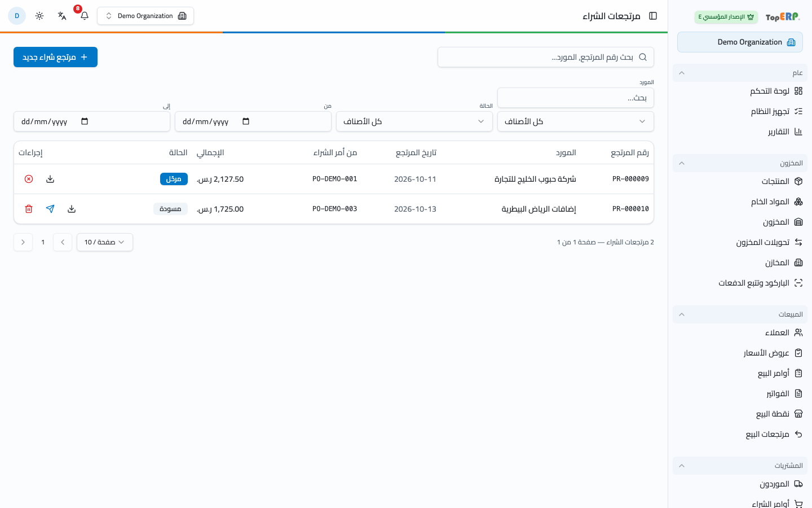This screenshot has width=812, height=508.
Task: Download return PR-000010 document
Action: point(72,209)
